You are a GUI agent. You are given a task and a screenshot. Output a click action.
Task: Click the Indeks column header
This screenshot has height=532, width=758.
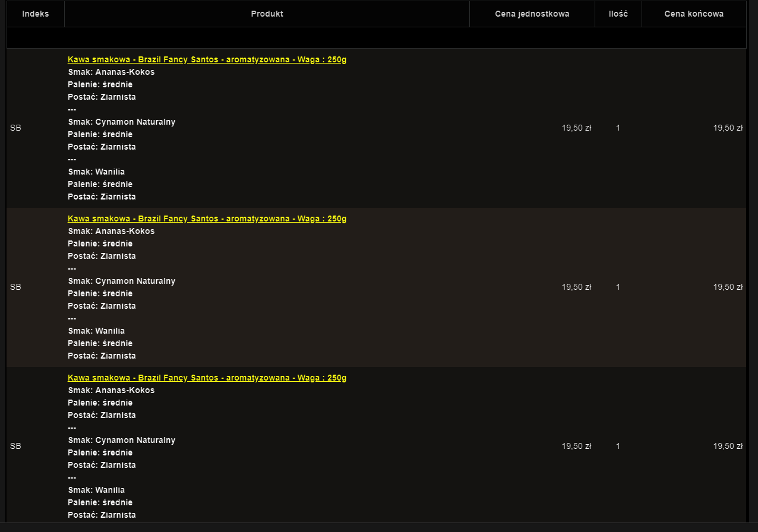click(x=35, y=13)
